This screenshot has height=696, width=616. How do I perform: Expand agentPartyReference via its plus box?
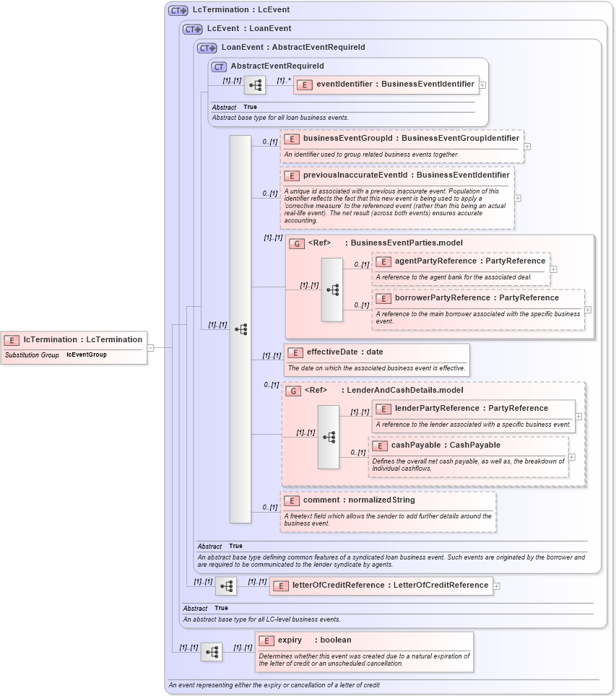click(x=553, y=268)
